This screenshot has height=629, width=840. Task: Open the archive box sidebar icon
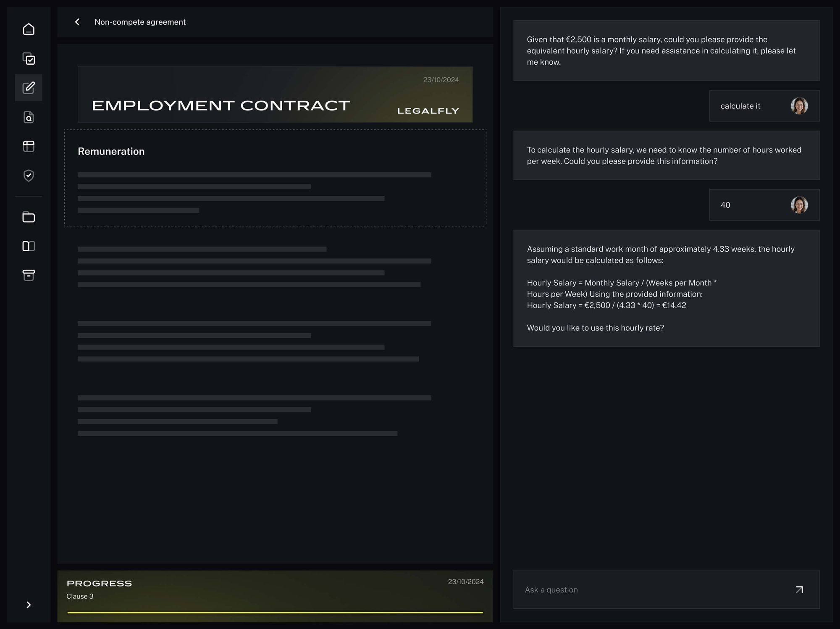[x=29, y=275]
